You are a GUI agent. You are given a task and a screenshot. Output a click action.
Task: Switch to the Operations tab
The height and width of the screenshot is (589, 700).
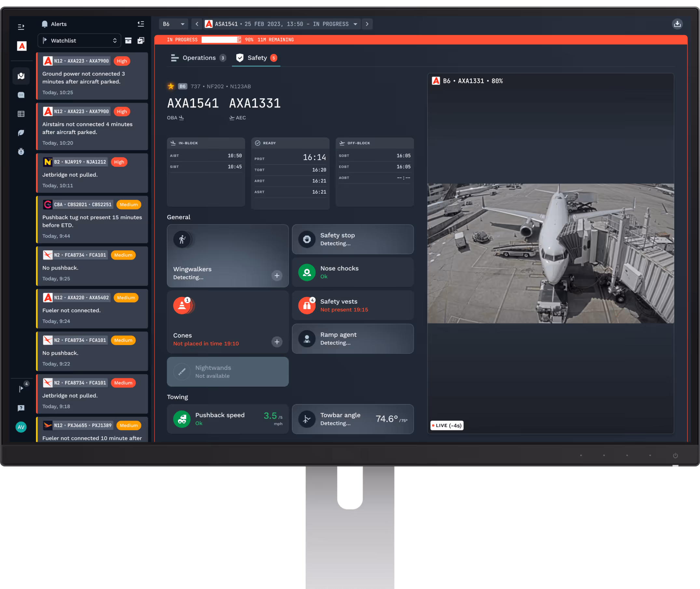click(x=199, y=58)
